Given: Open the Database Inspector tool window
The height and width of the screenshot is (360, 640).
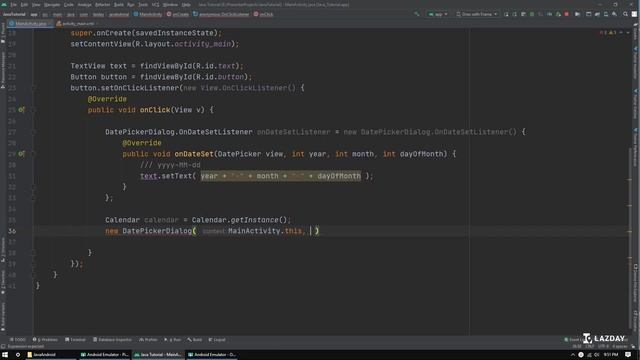Looking at the screenshot, I should click(x=112, y=340).
